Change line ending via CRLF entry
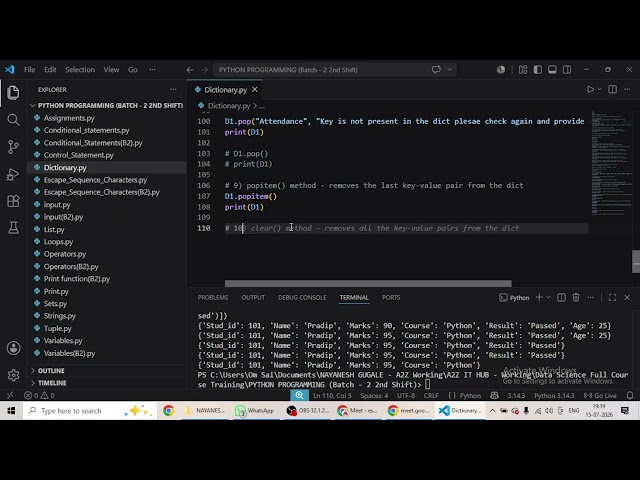The image size is (640, 480). (x=431, y=396)
